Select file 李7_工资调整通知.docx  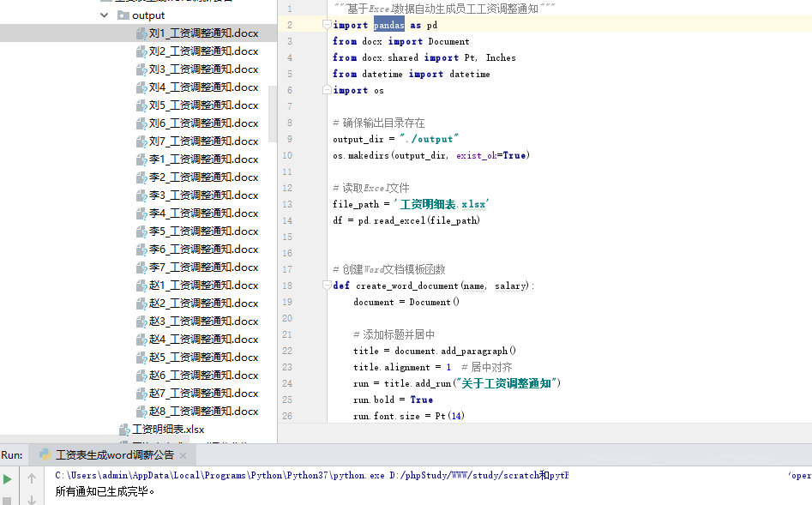[203, 268]
